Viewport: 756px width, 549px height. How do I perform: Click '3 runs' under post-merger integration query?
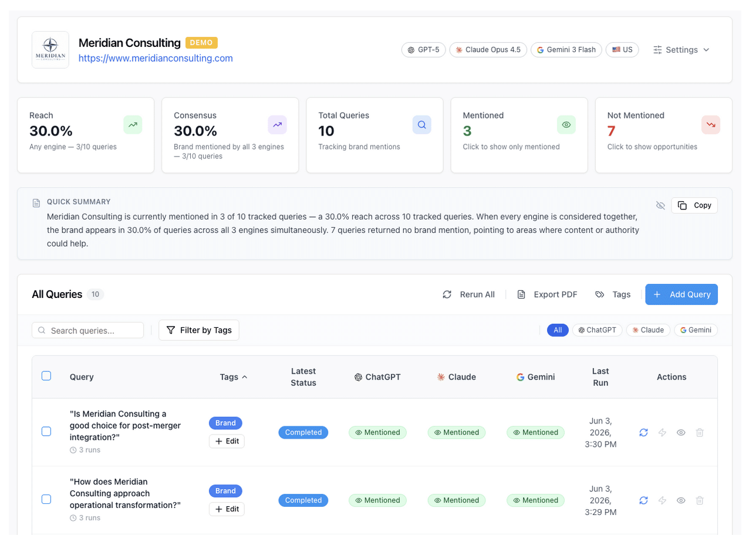point(85,450)
